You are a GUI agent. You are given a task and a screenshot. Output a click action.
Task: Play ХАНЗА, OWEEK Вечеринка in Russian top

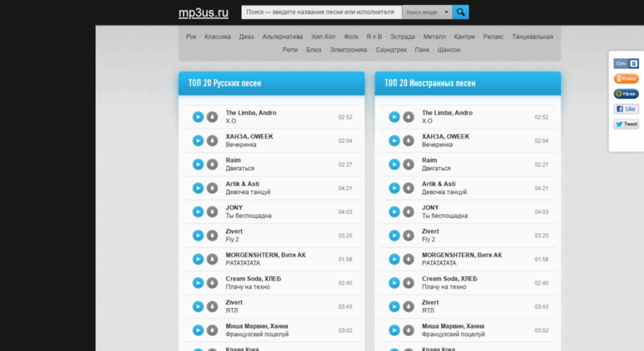198,141
